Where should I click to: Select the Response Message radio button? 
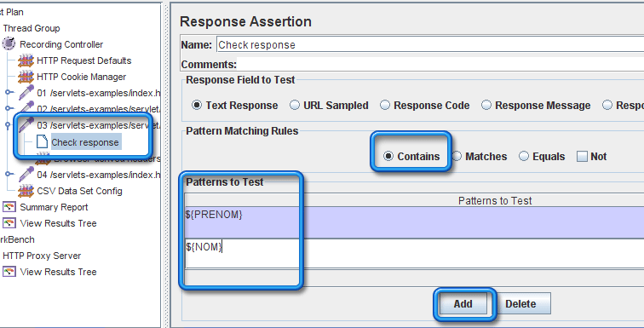coord(486,105)
